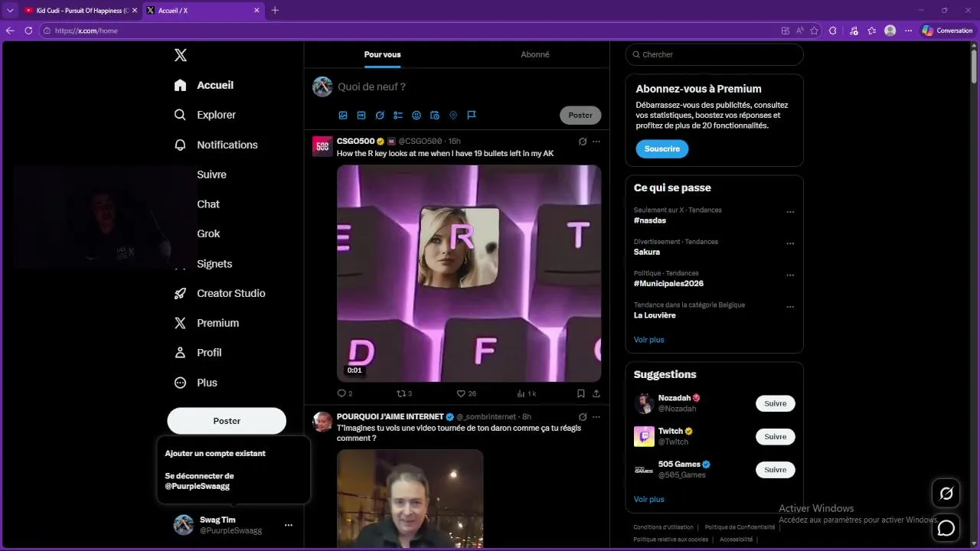The height and width of the screenshot is (551, 980).
Task: Switch to the Kid Cudi YouTube tab
Action: tap(80, 10)
